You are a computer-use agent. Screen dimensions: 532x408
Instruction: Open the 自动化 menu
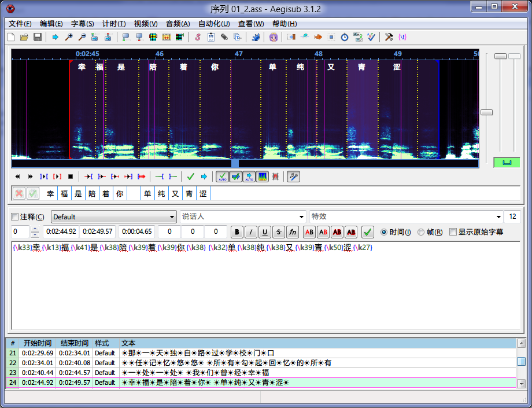click(x=213, y=24)
